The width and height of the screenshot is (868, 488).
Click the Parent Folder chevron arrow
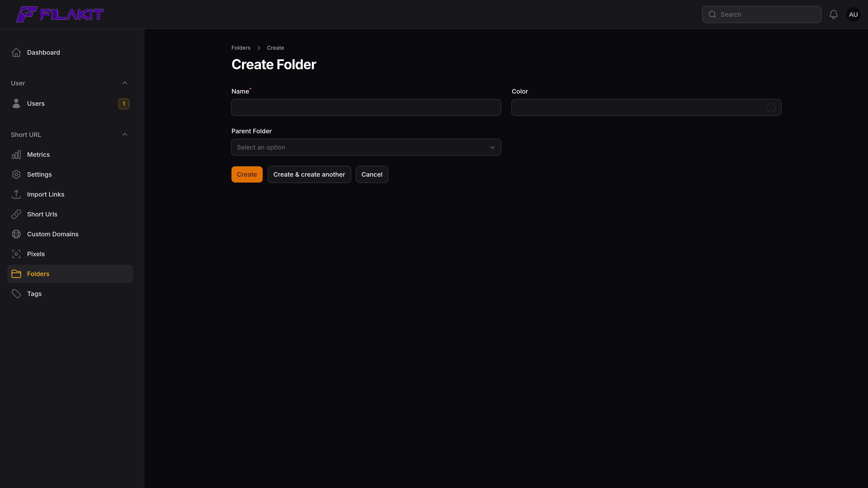click(492, 147)
